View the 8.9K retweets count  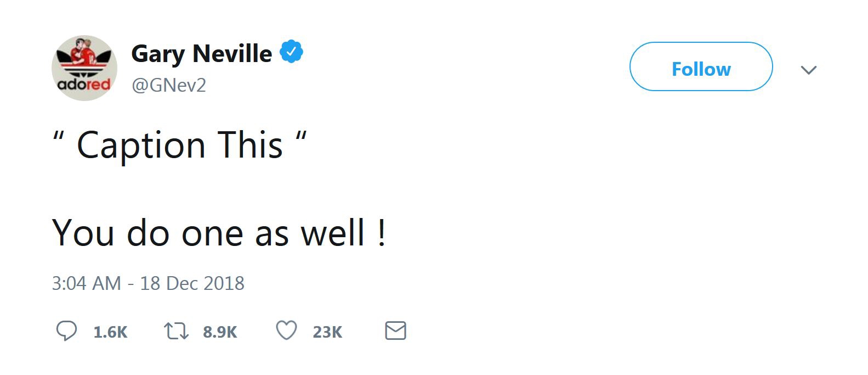(x=220, y=331)
